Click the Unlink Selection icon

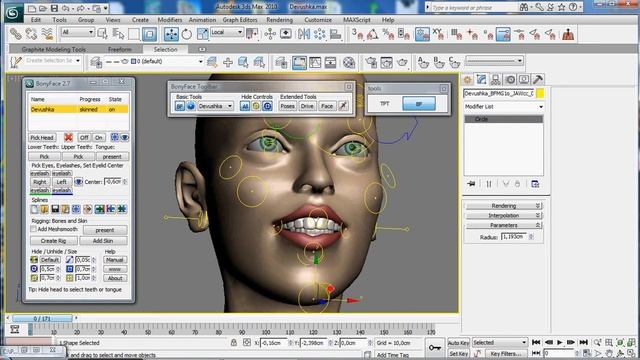click(31, 34)
